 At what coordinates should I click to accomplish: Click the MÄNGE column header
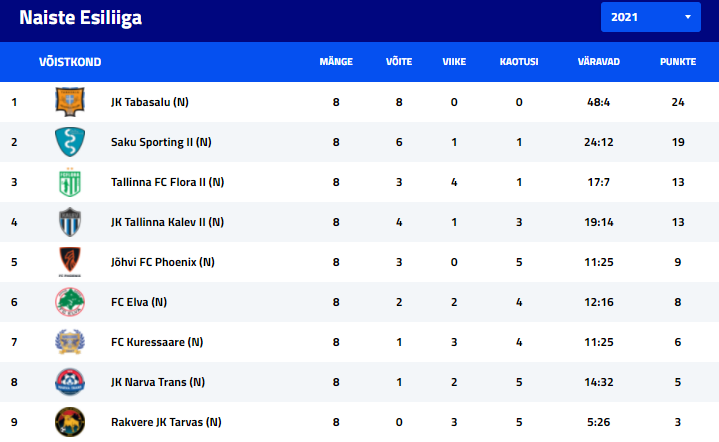pos(336,62)
